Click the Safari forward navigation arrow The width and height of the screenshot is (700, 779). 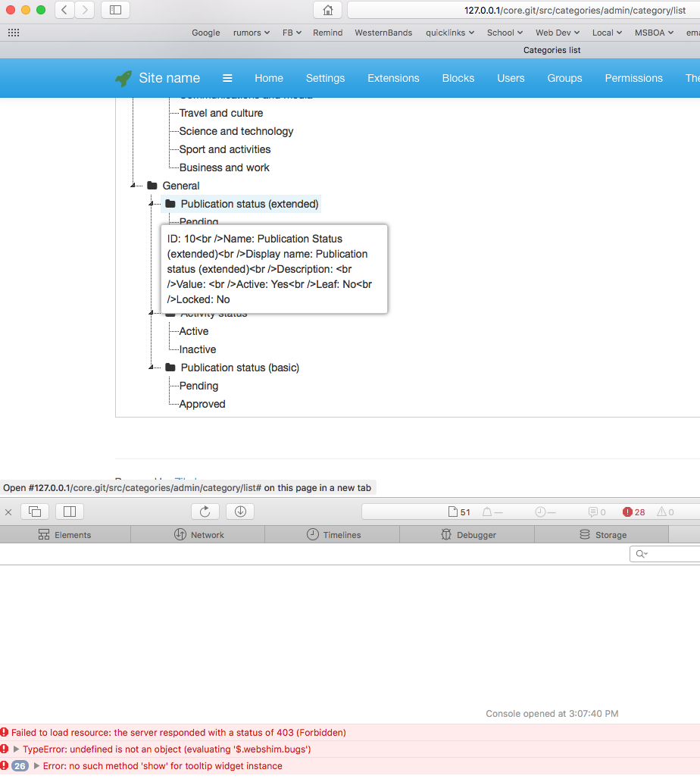(x=85, y=10)
